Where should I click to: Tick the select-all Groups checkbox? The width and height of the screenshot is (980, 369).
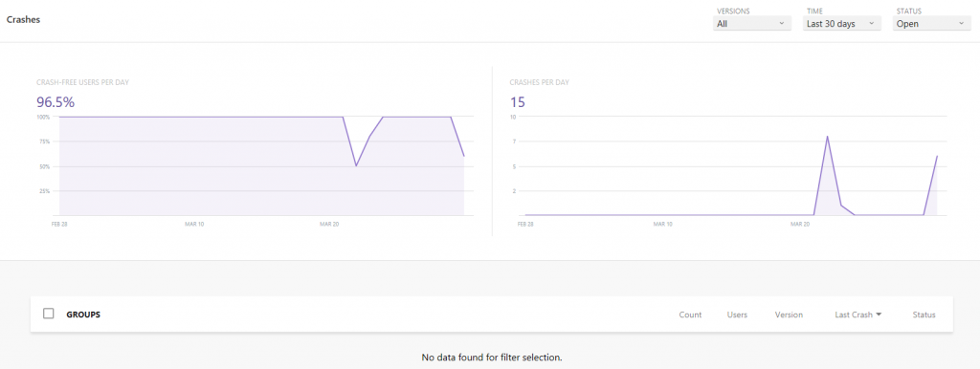48,314
